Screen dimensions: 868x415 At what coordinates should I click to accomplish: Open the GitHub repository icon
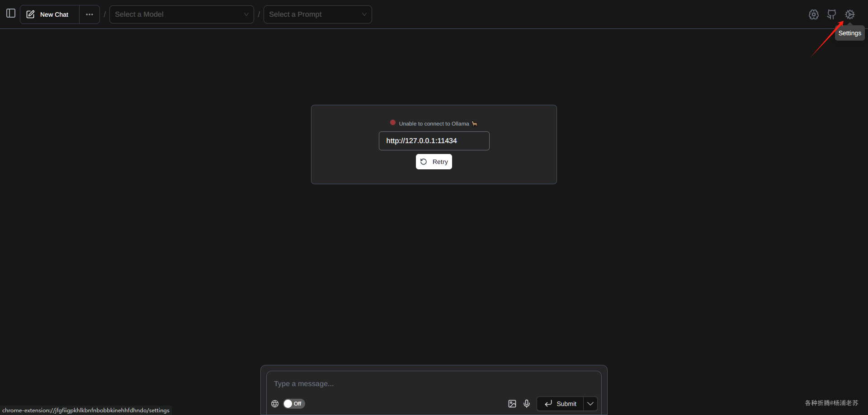pyautogui.click(x=831, y=14)
